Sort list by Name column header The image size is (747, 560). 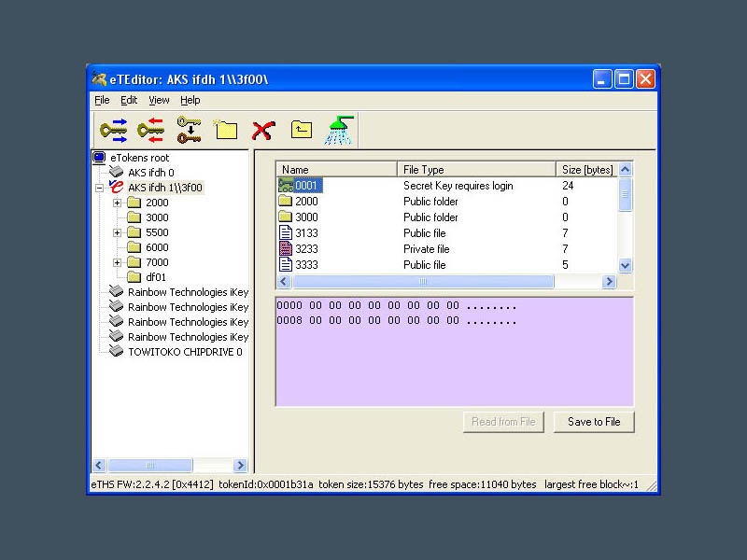click(x=336, y=170)
